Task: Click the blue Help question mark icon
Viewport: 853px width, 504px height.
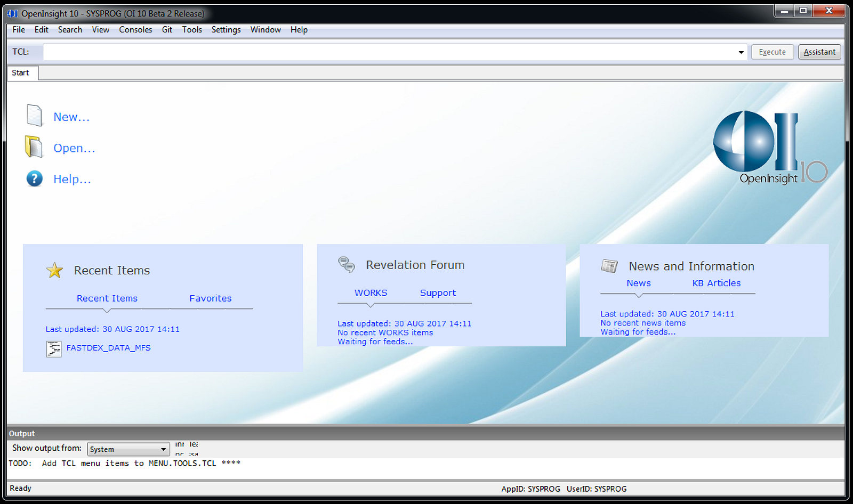Action: (35, 178)
